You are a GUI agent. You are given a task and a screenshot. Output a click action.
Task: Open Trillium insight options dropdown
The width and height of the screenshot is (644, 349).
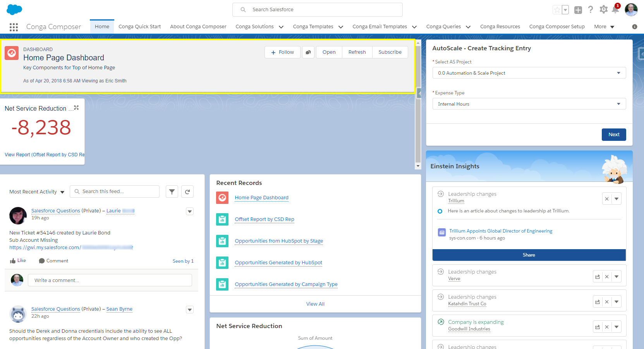tap(617, 199)
